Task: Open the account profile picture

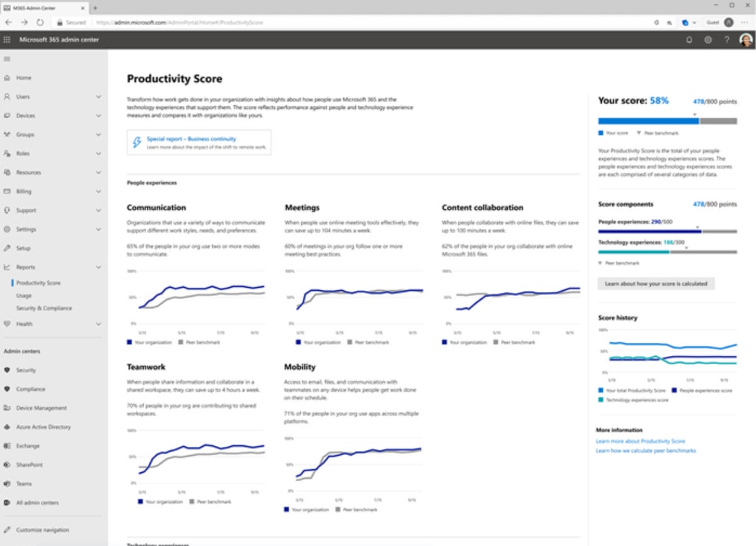Action: coord(745,40)
